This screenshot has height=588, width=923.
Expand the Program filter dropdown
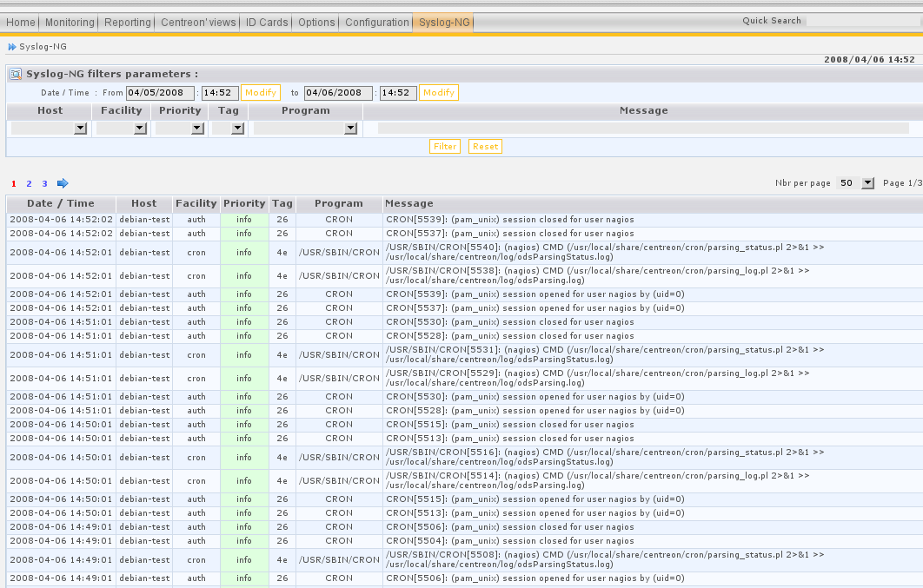click(x=306, y=129)
